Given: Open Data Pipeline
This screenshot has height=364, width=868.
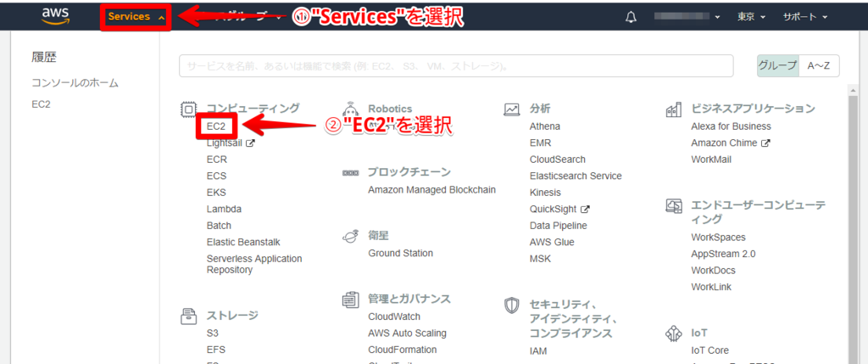Looking at the screenshot, I should click(559, 226).
